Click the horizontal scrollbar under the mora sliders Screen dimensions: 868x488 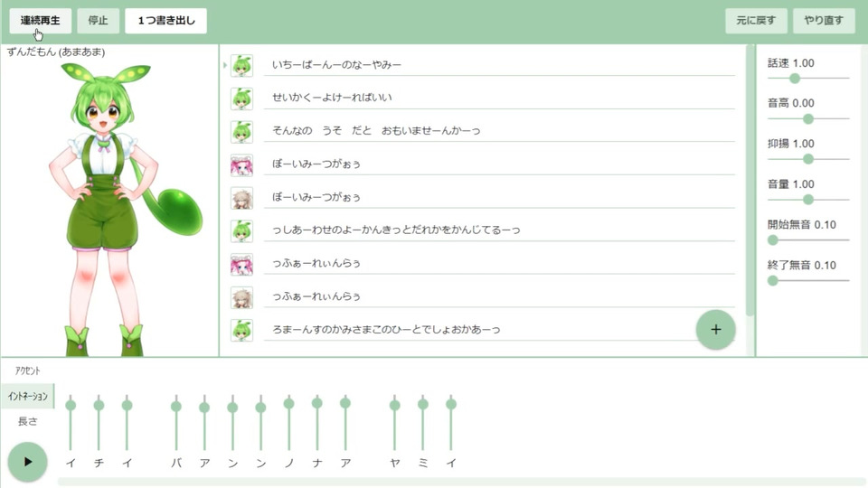point(462,482)
